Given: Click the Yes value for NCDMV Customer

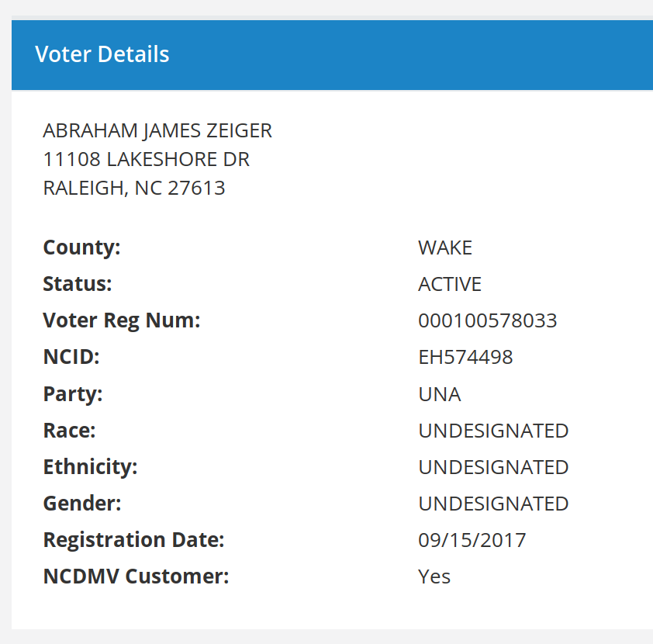Looking at the screenshot, I should (x=434, y=576).
